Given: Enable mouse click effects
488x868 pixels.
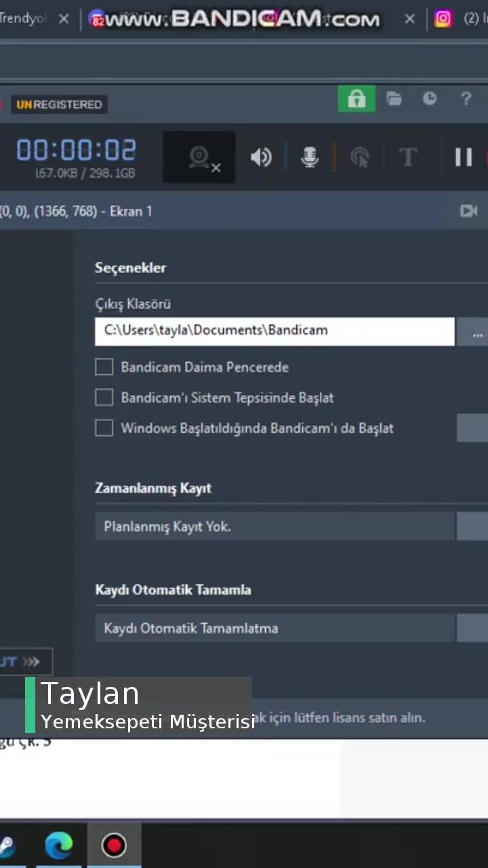Looking at the screenshot, I should pyautogui.click(x=360, y=157).
